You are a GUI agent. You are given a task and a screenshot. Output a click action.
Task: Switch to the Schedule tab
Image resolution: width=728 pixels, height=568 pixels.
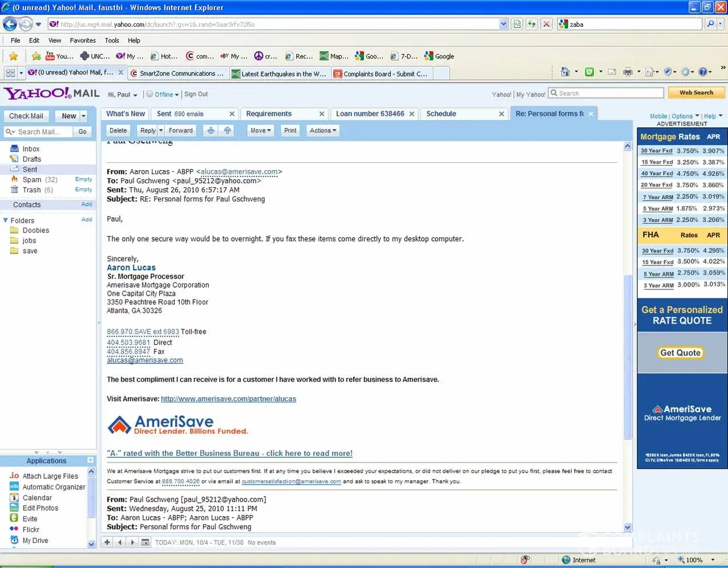[441, 114]
